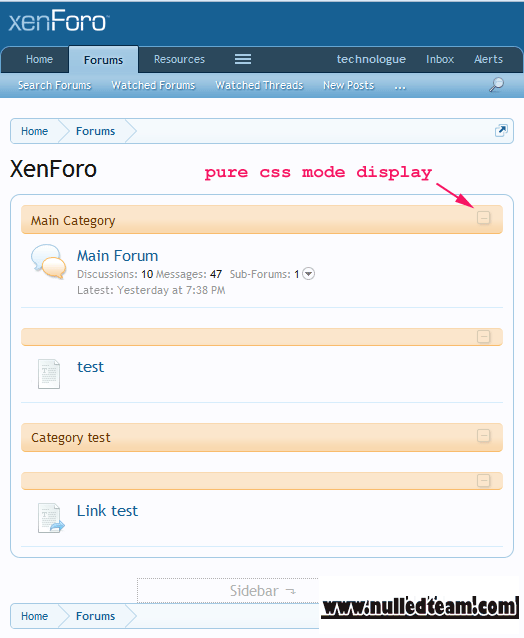Expand the Sub-Forums dropdown arrow
The height and width of the screenshot is (638, 524).
pos(309,274)
